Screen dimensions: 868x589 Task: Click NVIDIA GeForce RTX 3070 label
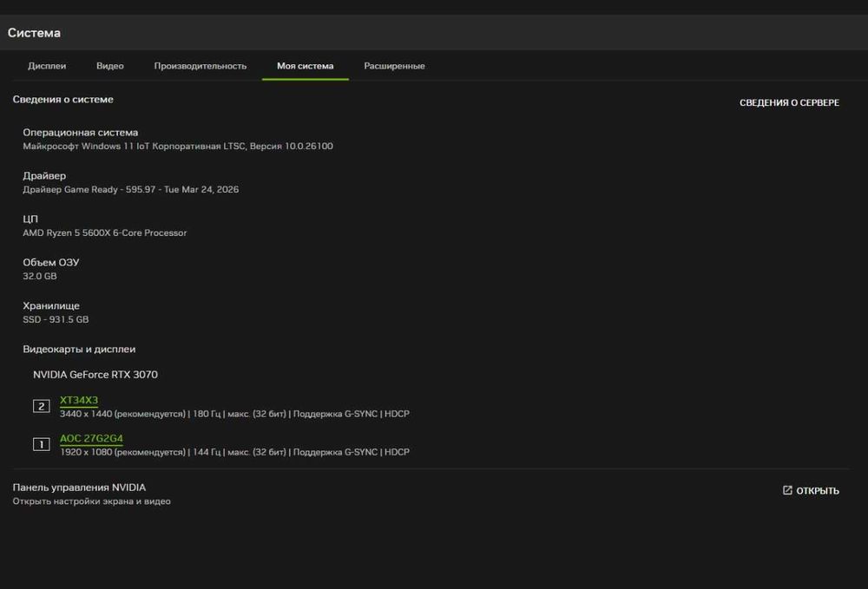(x=95, y=375)
